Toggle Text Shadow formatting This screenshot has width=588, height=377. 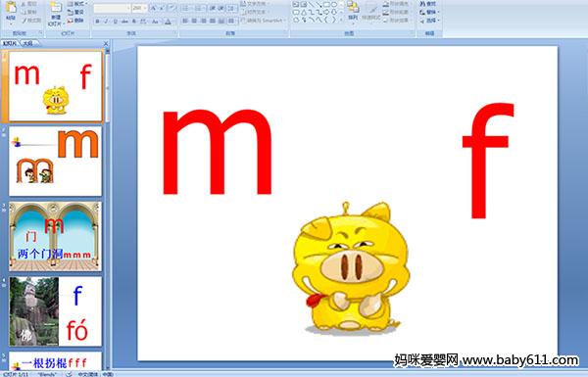(x=134, y=22)
